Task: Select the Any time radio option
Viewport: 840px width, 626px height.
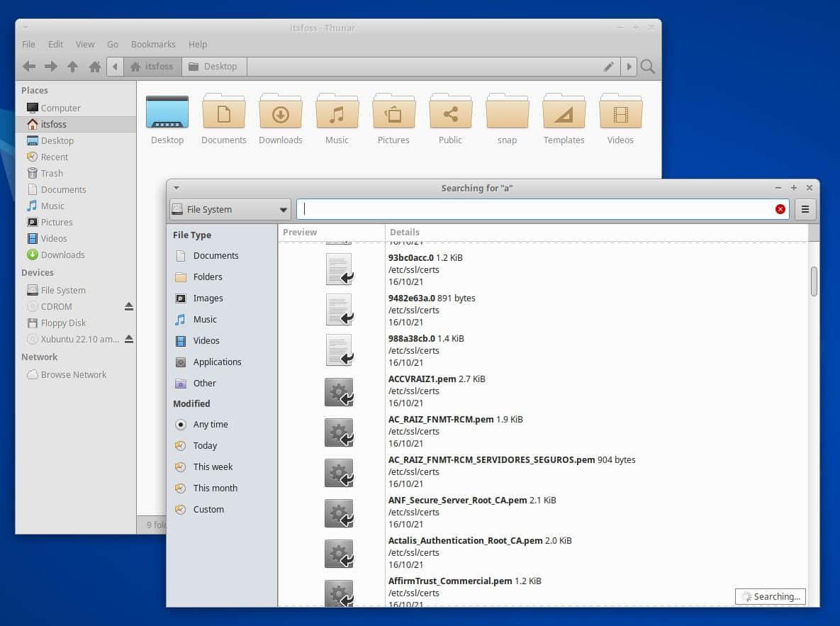Action: pos(181,425)
